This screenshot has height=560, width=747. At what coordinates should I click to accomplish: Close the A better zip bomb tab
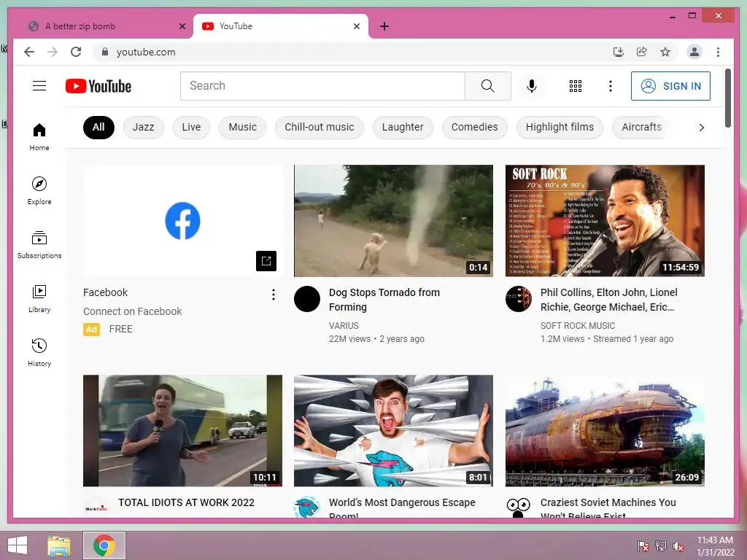182,26
